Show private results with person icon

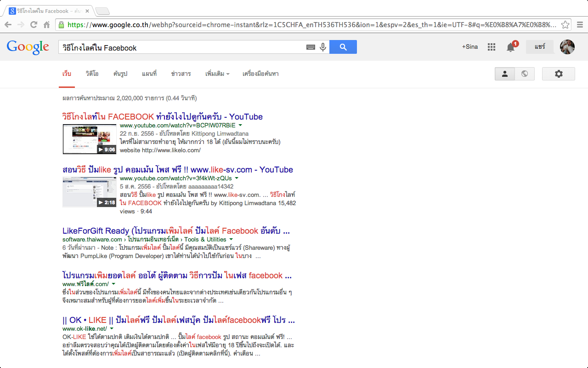pos(505,74)
